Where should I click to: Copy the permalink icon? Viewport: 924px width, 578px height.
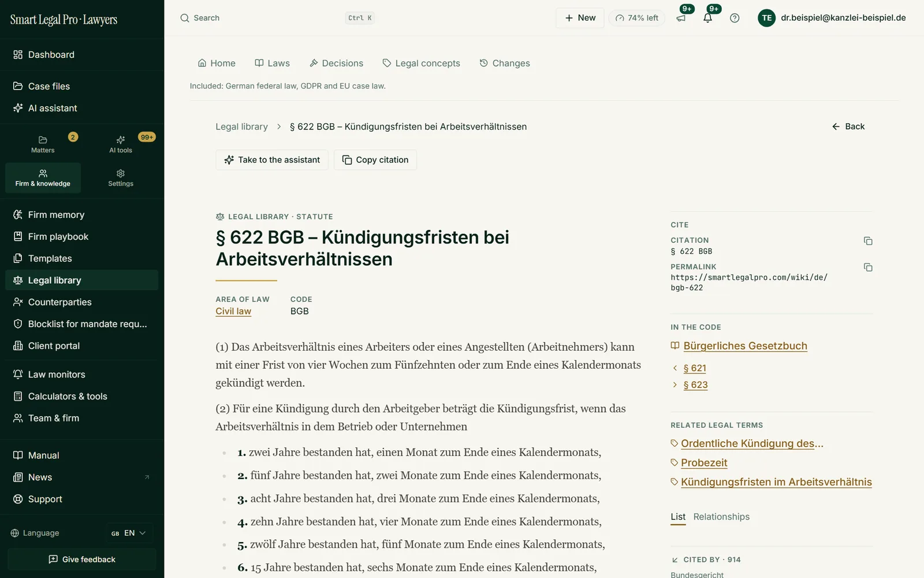pos(868,267)
